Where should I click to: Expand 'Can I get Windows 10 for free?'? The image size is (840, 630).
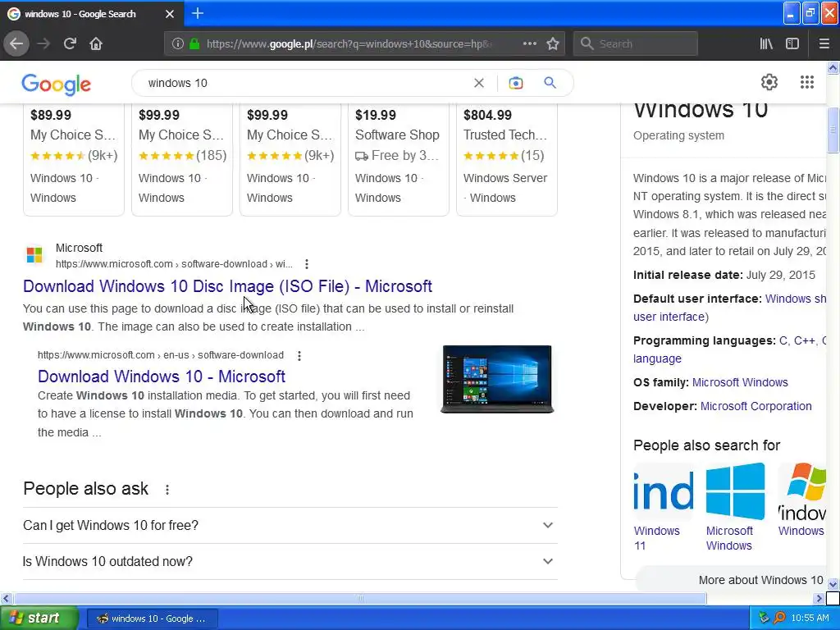[x=290, y=525]
